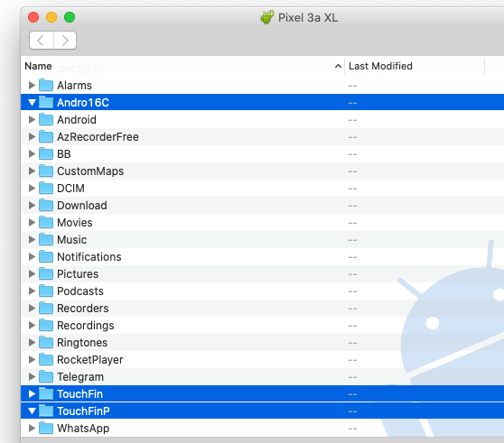Expand the Notifications folder

tap(32, 257)
